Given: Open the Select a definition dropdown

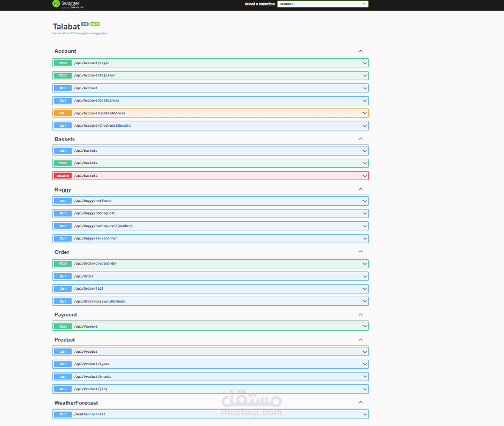Looking at the screenshot, I should tap(322, 4).
